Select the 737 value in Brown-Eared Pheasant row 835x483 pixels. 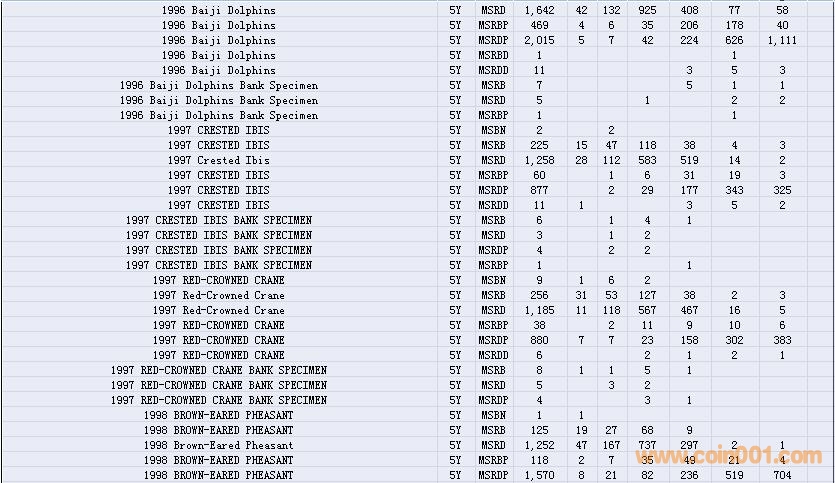(647, 445)
